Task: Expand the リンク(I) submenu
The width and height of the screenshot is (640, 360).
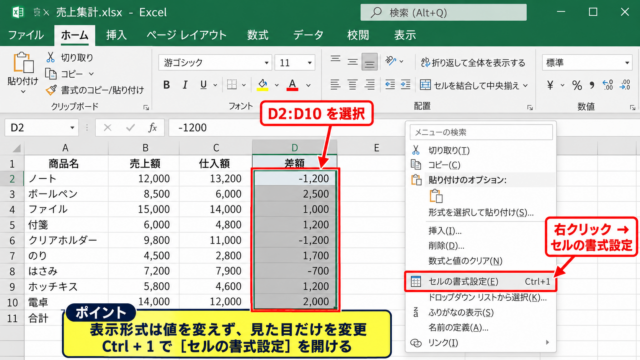Action: click(x=480, y=343)
